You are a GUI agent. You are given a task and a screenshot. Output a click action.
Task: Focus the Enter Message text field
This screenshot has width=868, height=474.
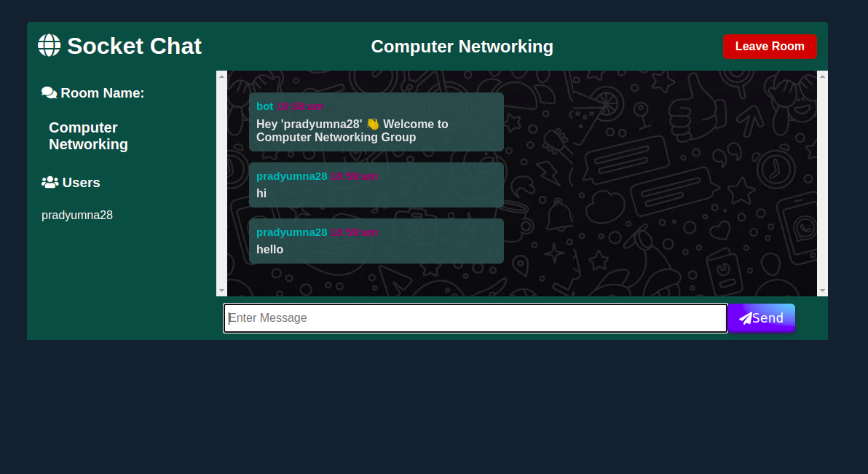(x=475, y=318)
